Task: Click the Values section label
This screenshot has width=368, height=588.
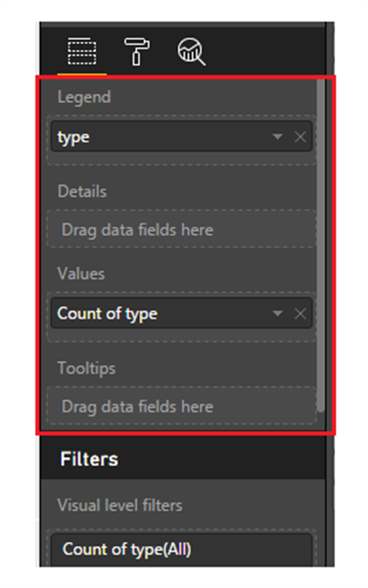Action: [81, 274]
